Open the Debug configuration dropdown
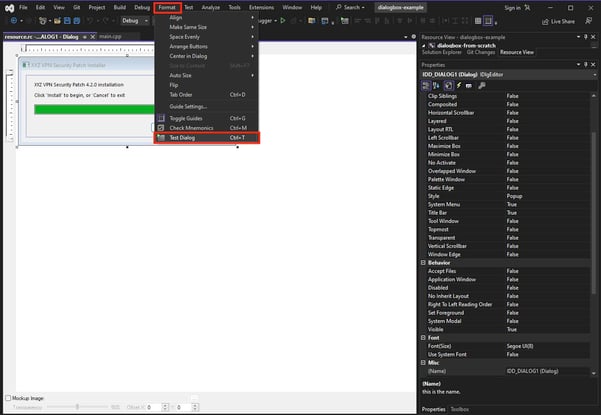Viewport: 601px width, 415px height. tap(135, 20)
